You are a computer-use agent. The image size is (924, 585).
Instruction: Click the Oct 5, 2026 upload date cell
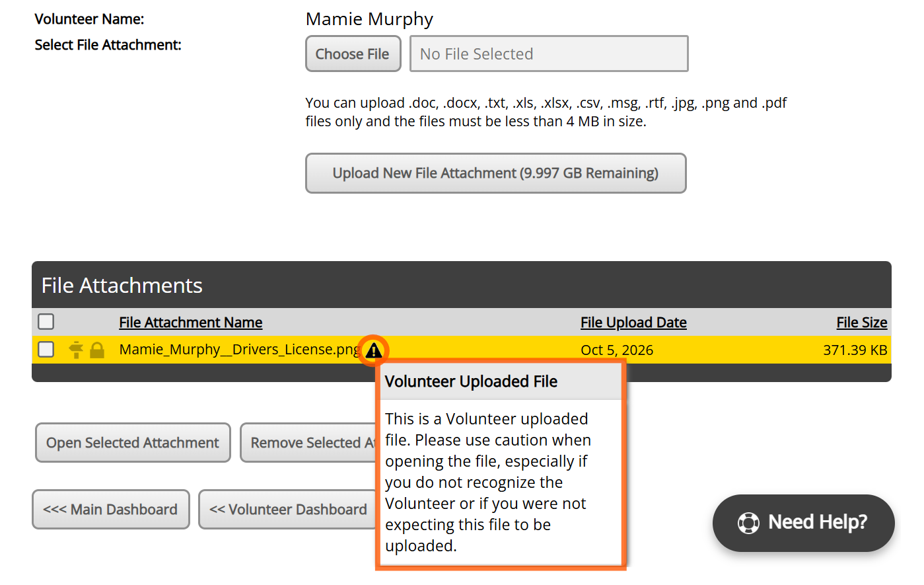tap(617, 350)
